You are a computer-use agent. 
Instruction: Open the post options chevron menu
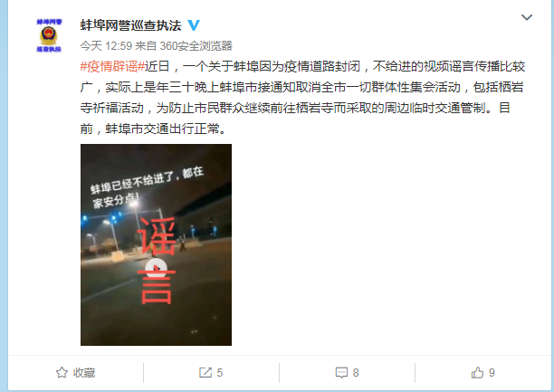[527, 17]
